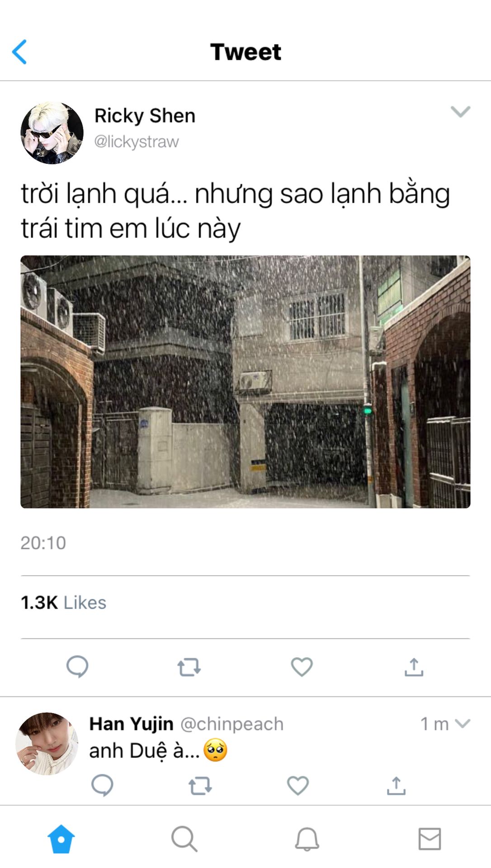
Task: Tap Ricky Shen's profile picture
Action: coord(52,133)
